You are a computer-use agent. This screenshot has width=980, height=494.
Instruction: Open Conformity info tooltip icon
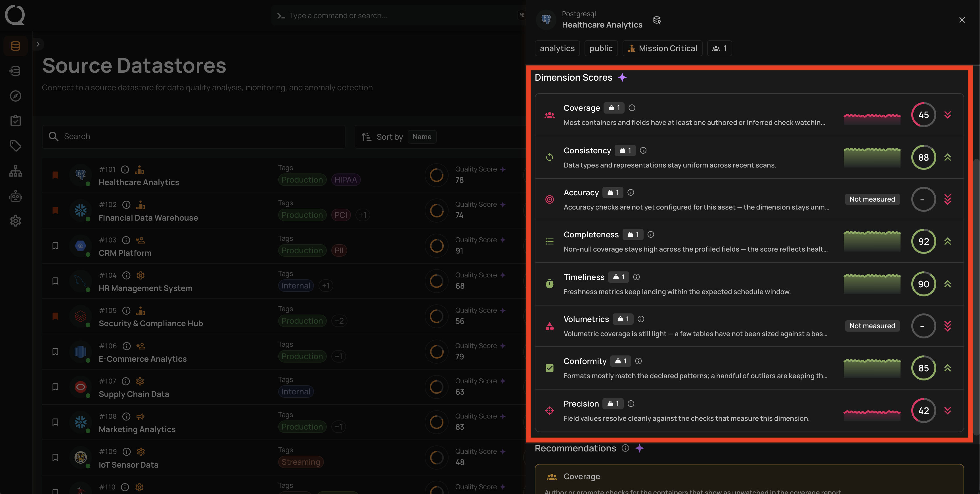(639, 361)
